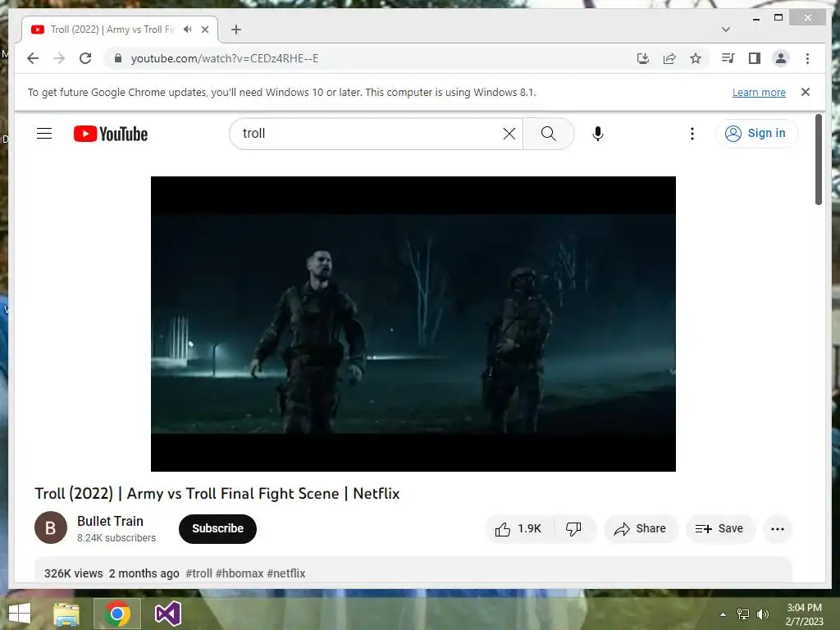View site info via padlock icon

pyautogui.click(x=118, y=58)
